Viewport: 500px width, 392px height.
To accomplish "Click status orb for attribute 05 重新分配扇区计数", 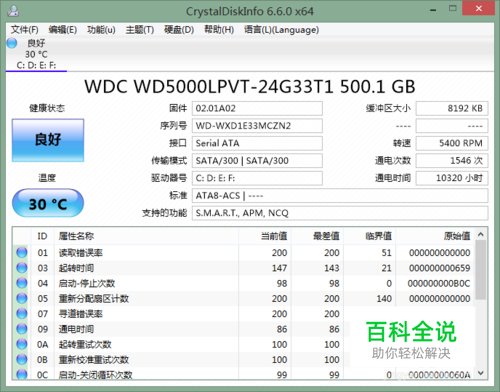I will point(22,298).
